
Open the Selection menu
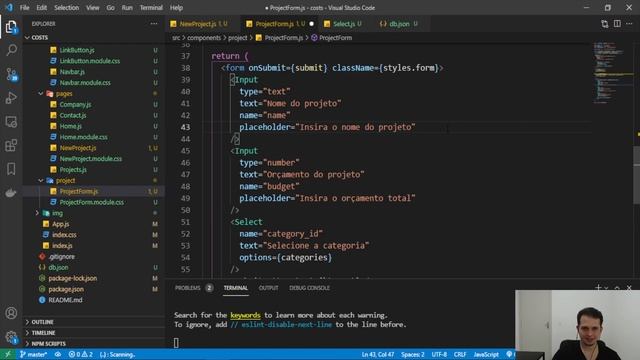(x=67, y=8)
